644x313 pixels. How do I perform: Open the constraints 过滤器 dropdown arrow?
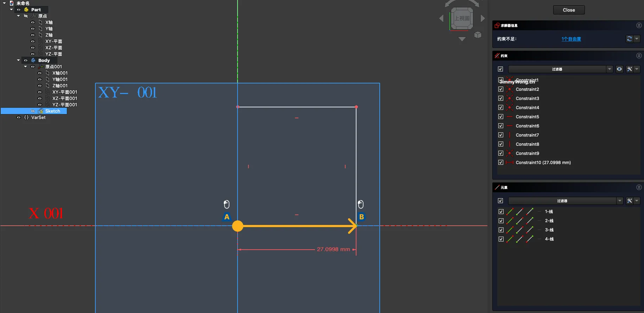(x=610, y=69)
